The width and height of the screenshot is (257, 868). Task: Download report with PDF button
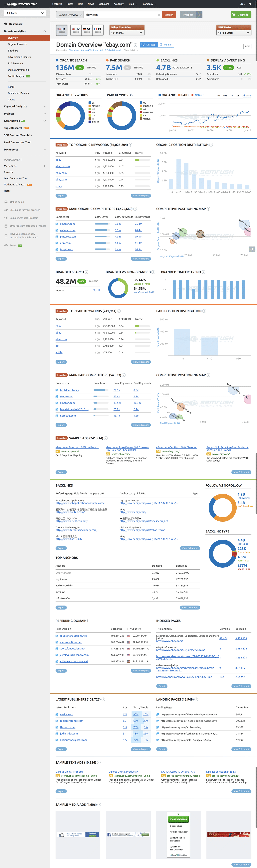coord(247,47)
